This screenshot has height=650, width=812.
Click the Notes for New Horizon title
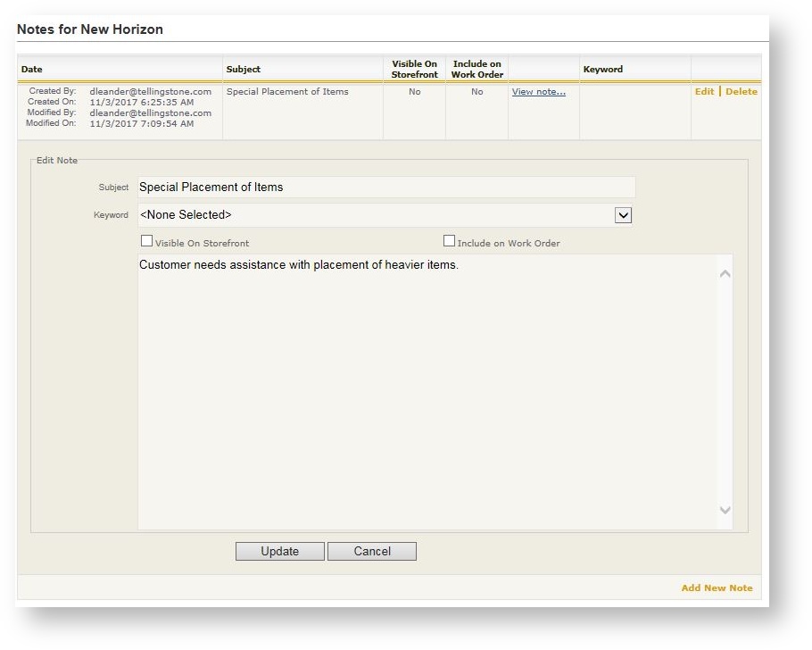89,29
